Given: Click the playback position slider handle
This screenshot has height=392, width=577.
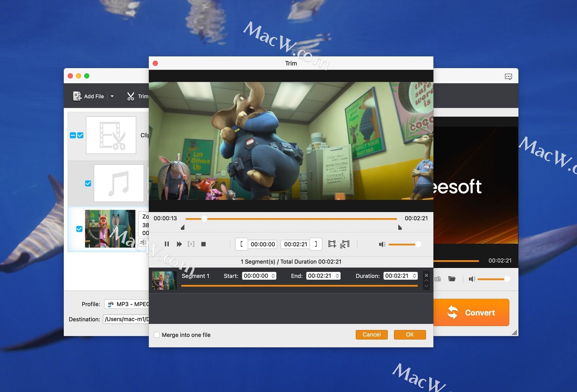Looking at the screenshot, I should coord(204,219).
